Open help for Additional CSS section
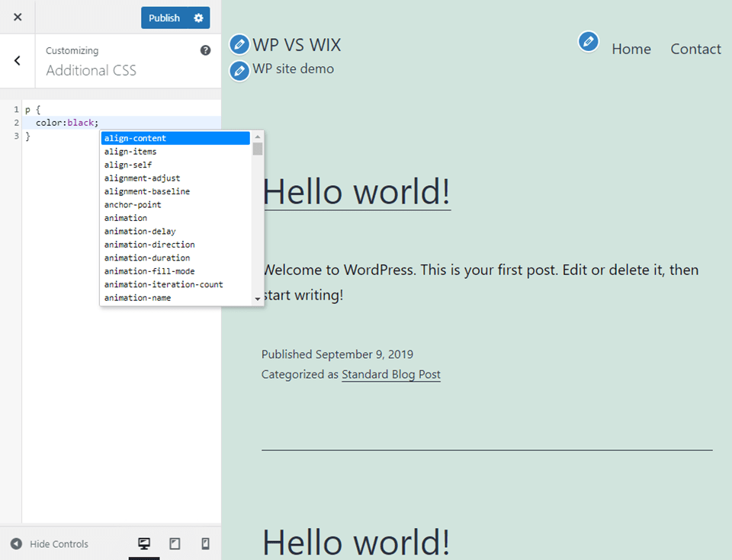The height and width of the screenshot is (560, 732). click(205, 50)
